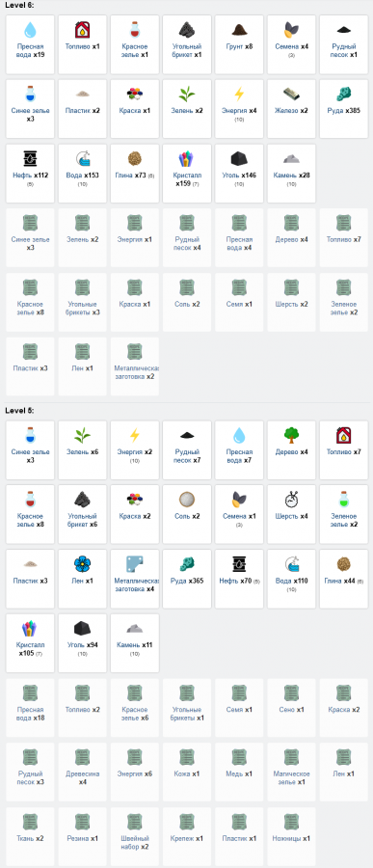This screenshot has width=373, height=868.
Task: Select the Камень x11 stone icon
Action: [x=135, y=629]
